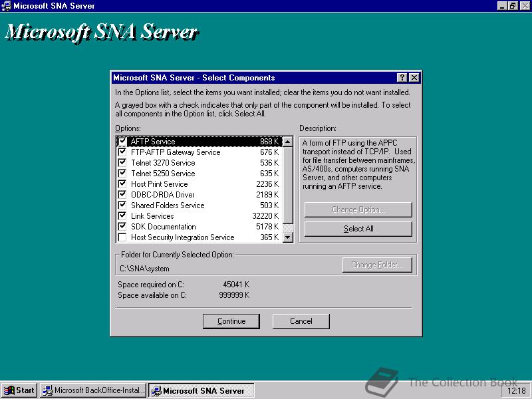Click the Continue button
The width and height of the screenshot is (532, 399).
click(231, 321)
